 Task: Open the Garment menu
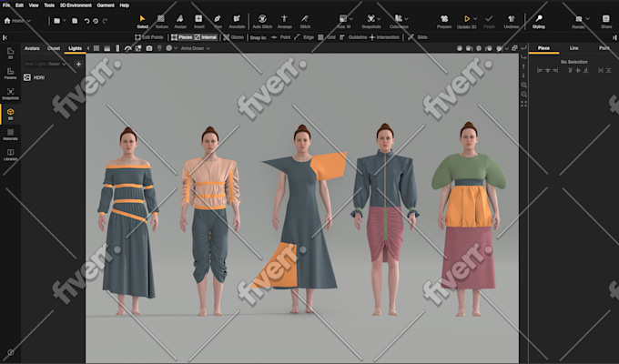(106, 5)
